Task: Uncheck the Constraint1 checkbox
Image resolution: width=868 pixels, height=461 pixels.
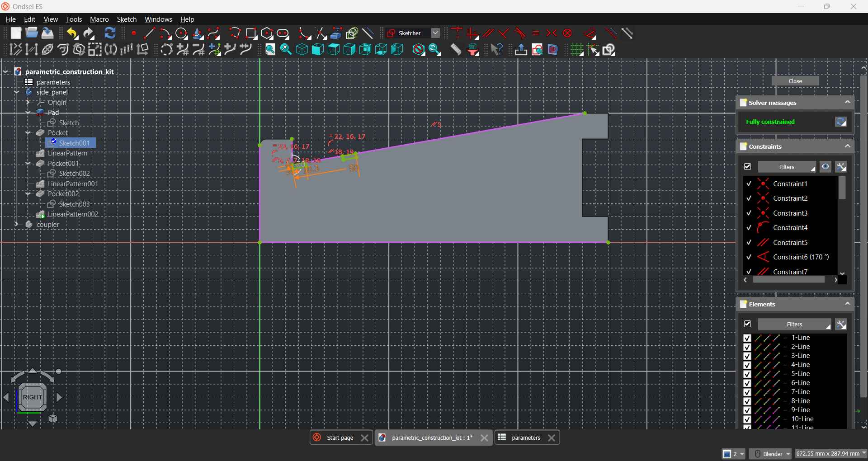Action: point(749,184)
